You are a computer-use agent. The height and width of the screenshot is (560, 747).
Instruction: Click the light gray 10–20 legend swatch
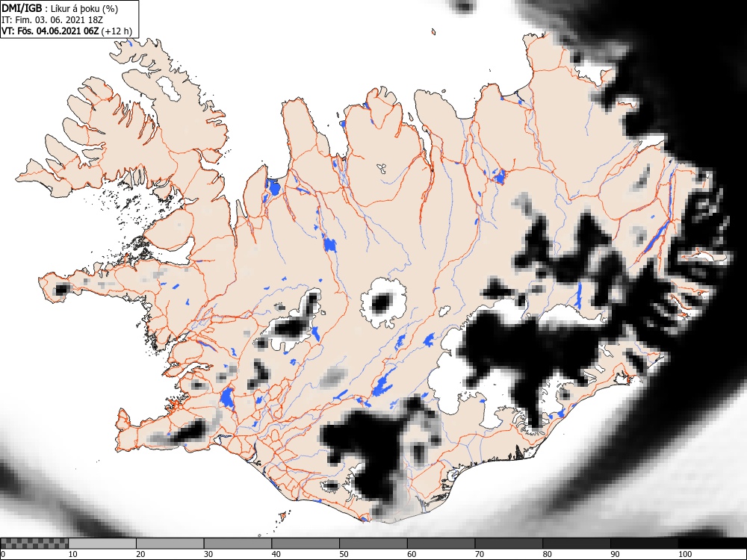coord(102,544)
